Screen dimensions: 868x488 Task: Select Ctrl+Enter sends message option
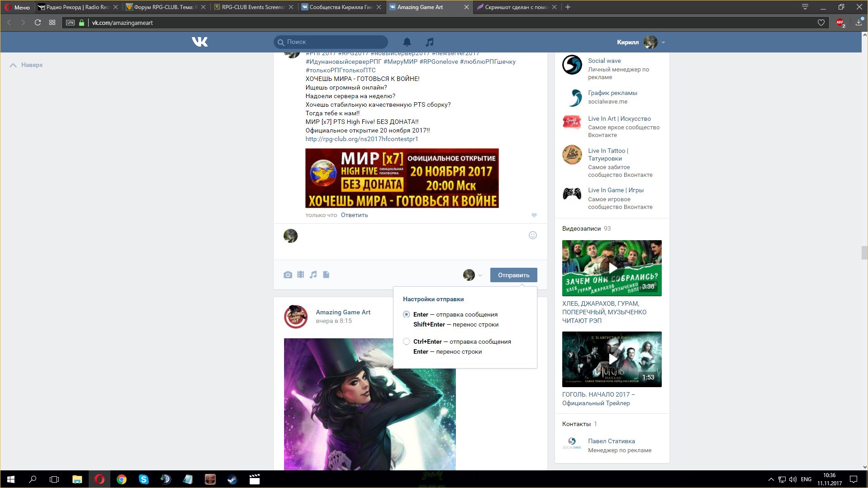pos(406,341)
